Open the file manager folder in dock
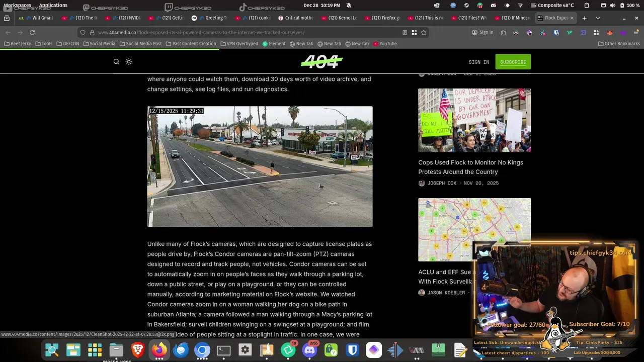The height and width of the screenshot is (362, 644). [116, 350]
